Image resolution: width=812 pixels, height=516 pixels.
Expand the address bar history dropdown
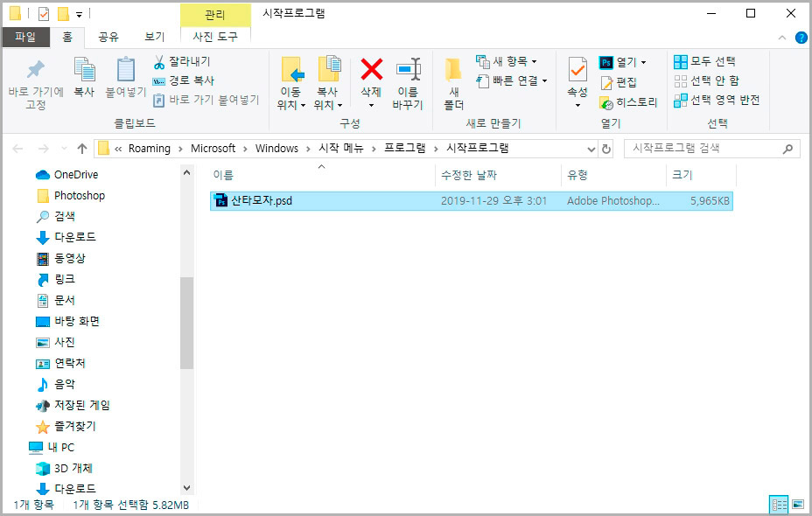point(591,149)
